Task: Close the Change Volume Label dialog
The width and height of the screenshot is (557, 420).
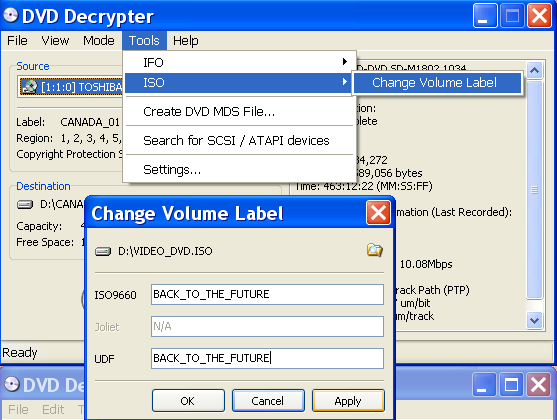Action: coord(378,213)
